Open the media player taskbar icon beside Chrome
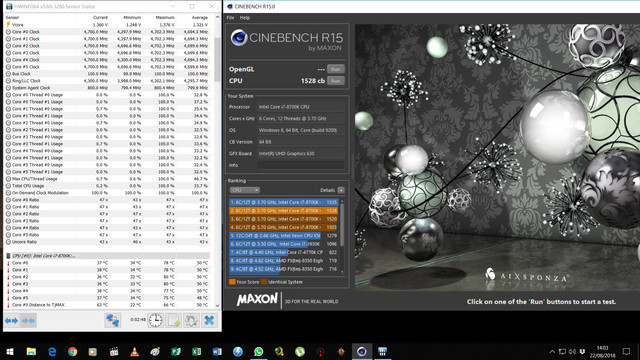This screenshot has height=360, width=640. coord(93,351)
